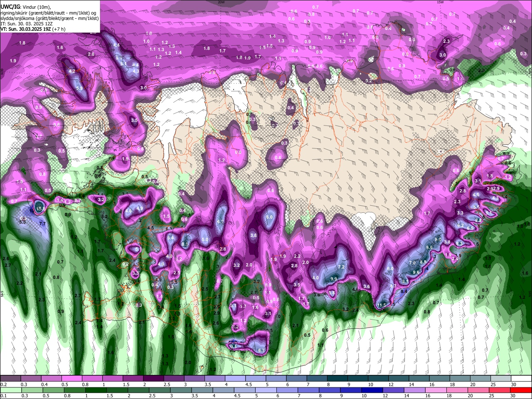Click the slydda/snjókoma legend description line
Screen dimensions: 532x399
coord(49,18)
